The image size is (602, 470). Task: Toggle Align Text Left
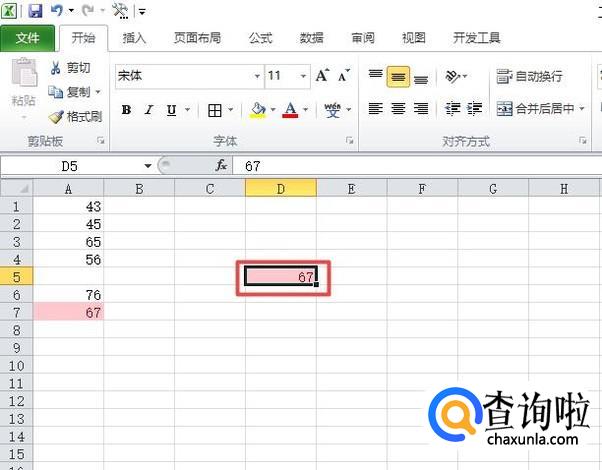point(375,109)
